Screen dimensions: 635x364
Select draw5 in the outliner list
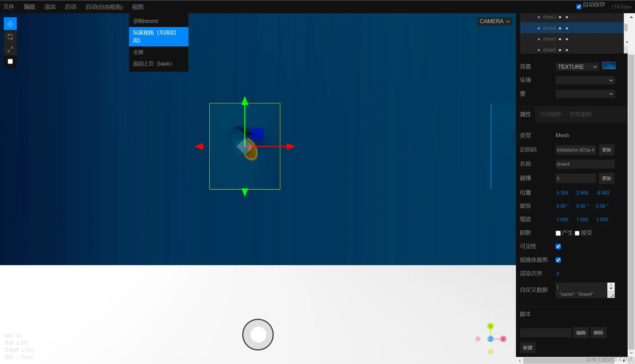[x=549, y=39]
